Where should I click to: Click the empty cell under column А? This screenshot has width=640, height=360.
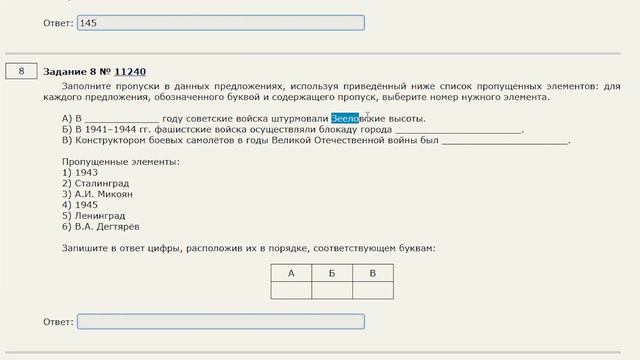291,290
